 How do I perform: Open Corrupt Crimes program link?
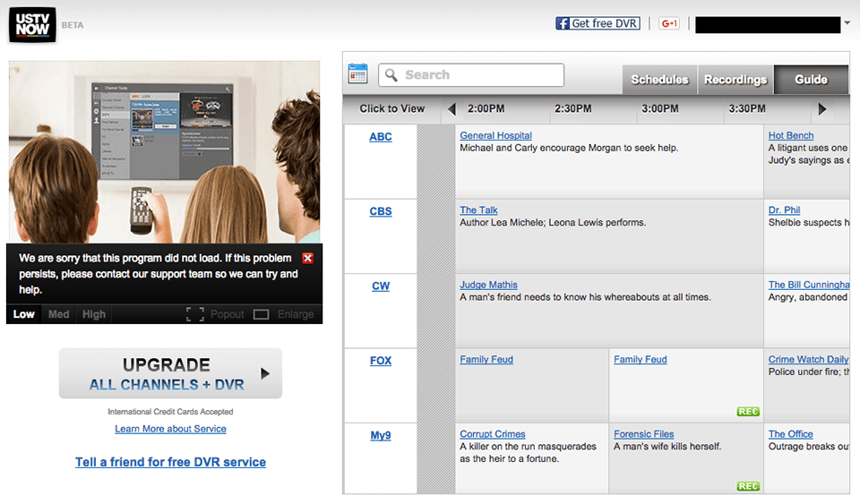click(x=493, y=434)
